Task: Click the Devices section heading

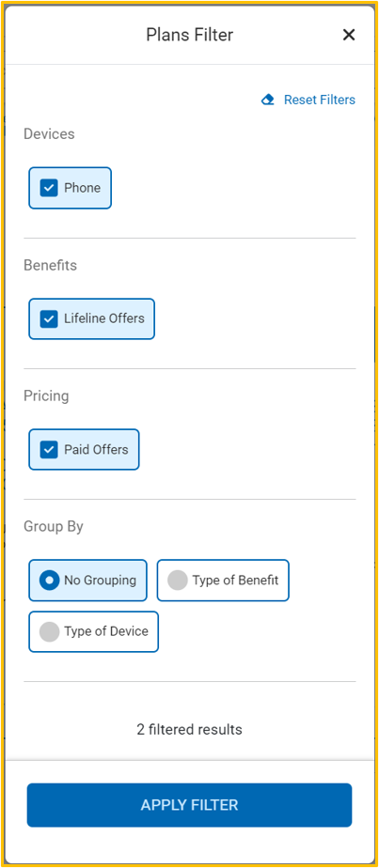Action: (x=49, y=134)
